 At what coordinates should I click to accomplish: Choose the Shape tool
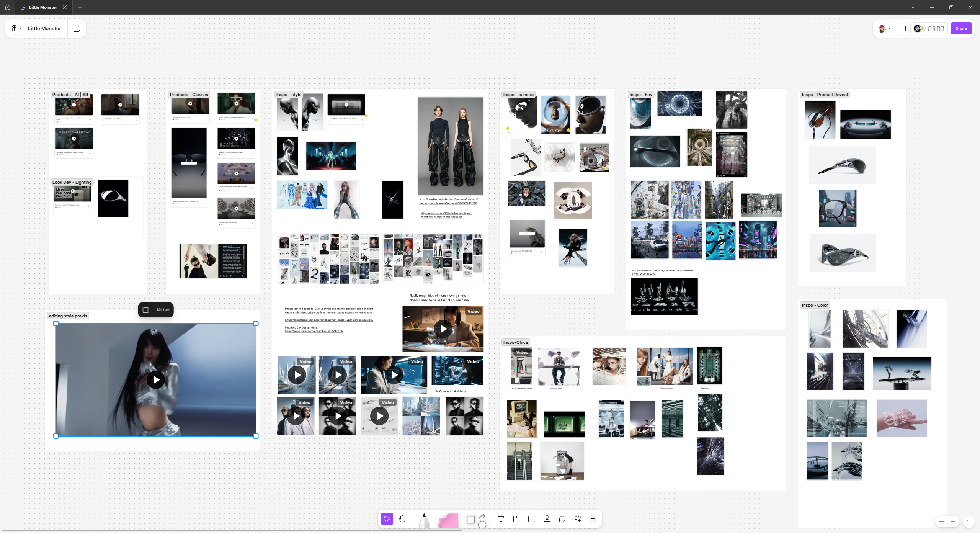(471, 519)
